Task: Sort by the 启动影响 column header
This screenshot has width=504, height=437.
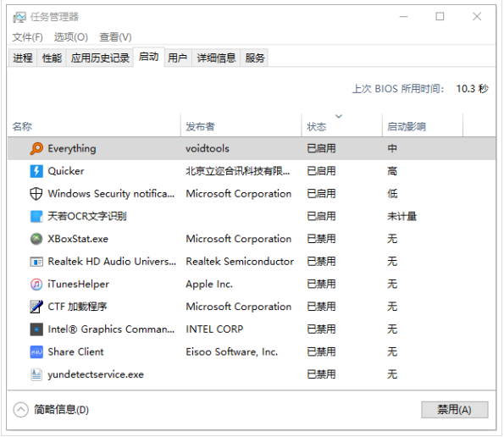Action: tap(423, 125)
